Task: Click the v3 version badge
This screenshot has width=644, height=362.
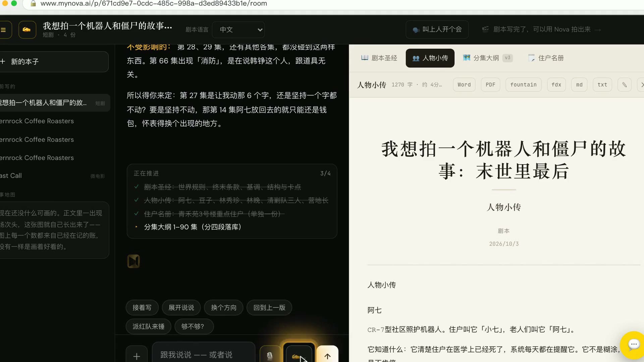Action: (x=507, y=58)
